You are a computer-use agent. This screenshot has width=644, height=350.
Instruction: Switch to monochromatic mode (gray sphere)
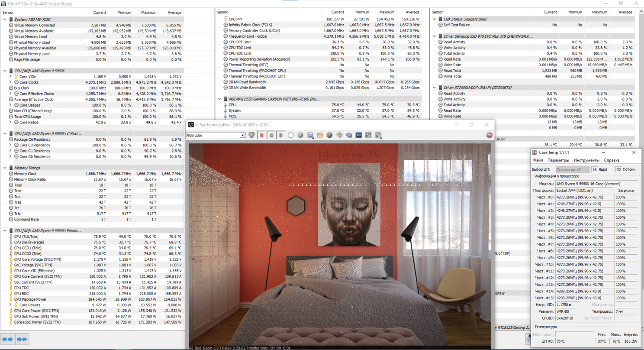click(x=300, y=135)
